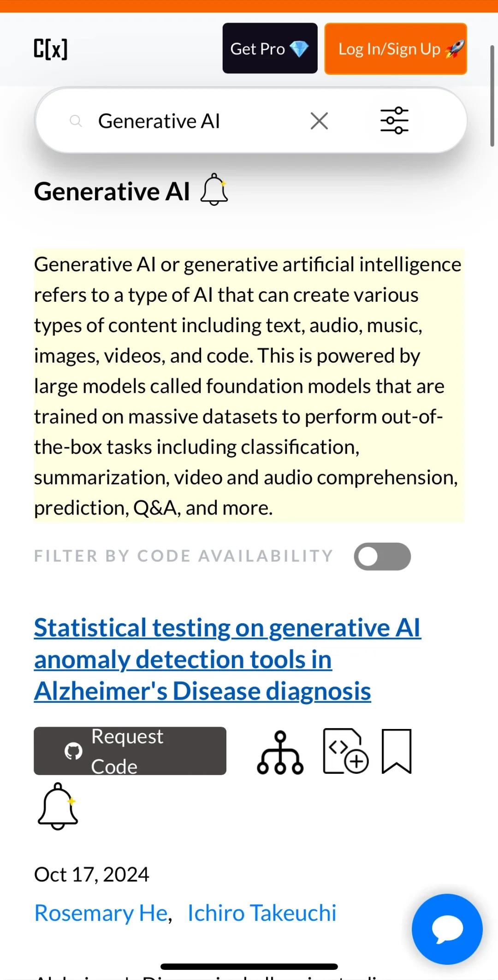Image resolution: width=498 pixels, height=980 pixels.
Task: Clear the search field with X icon
Action: point(319,121)
